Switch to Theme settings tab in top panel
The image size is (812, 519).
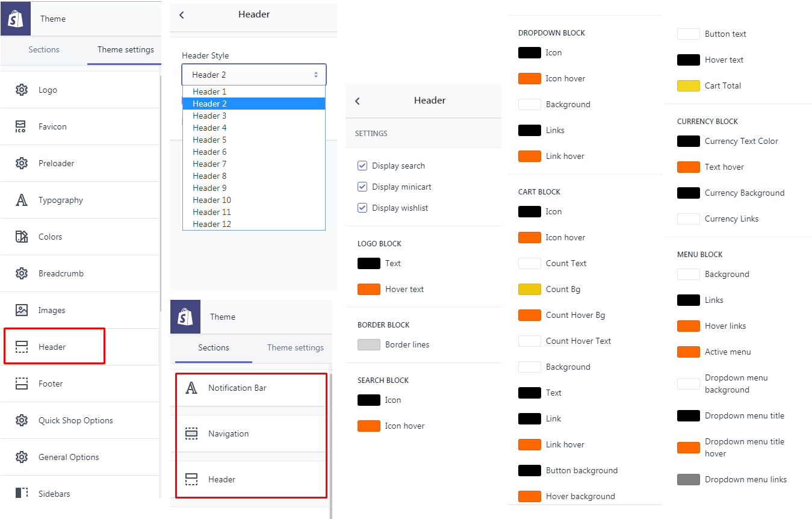click(x=125, y=49)
